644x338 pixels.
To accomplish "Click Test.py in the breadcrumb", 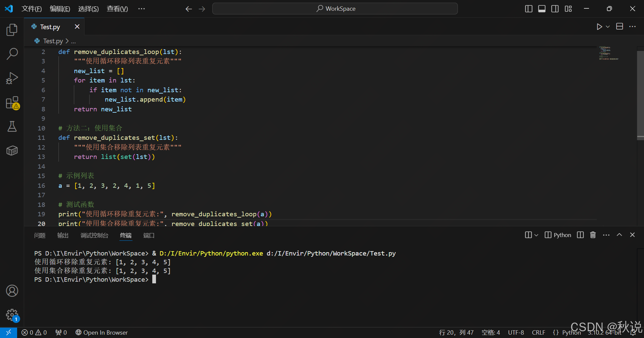I will 53,41.
